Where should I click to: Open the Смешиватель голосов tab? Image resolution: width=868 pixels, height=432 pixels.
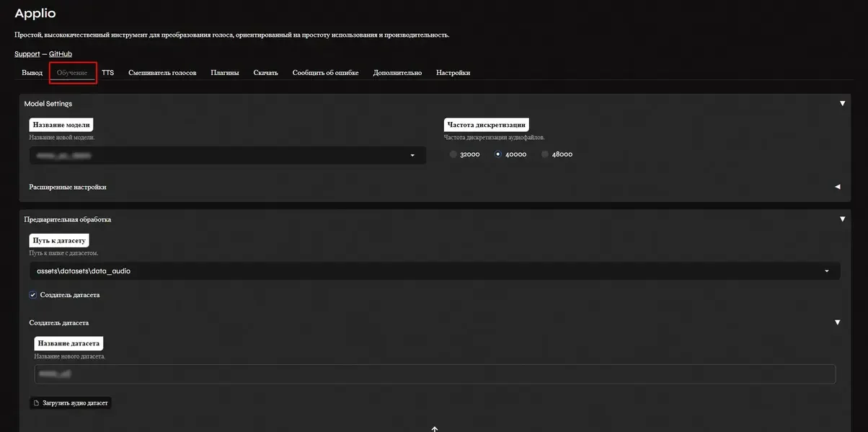(162, 73)
